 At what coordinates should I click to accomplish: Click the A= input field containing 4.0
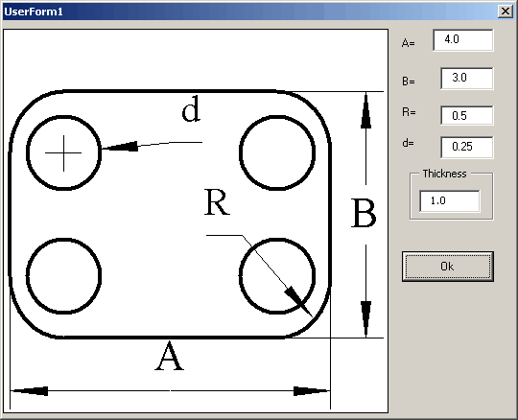click(463, 40)
